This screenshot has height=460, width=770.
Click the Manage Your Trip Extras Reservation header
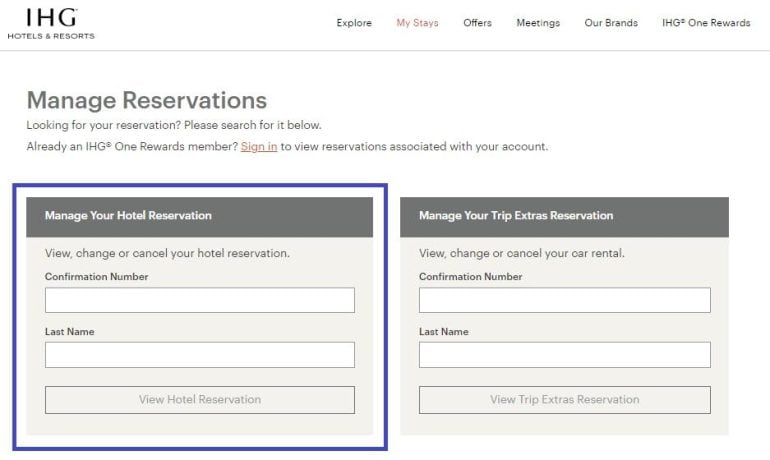coord(516,216)
